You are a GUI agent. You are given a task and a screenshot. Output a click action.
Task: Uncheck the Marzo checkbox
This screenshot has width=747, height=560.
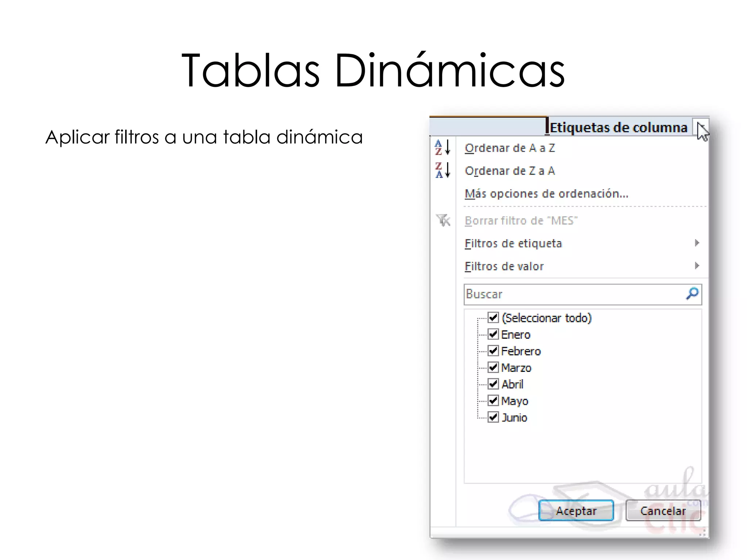[x=493, y=367]
